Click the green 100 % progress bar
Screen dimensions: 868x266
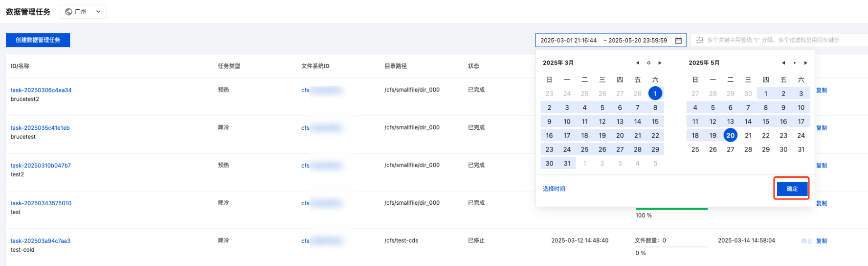click(671, 209)
